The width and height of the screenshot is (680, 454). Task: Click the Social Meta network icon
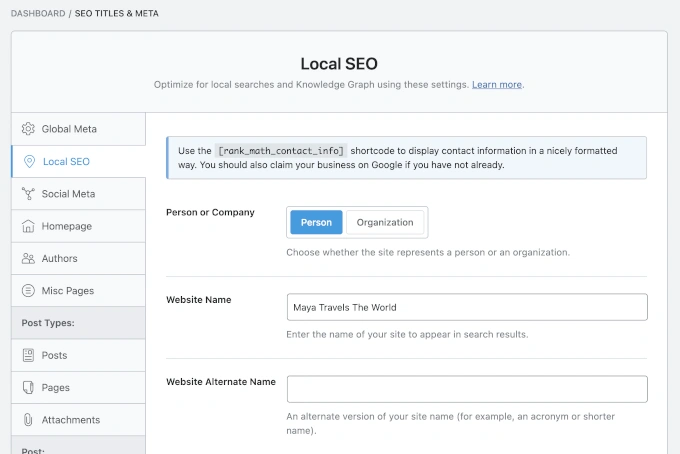click(x=28, y=194)
